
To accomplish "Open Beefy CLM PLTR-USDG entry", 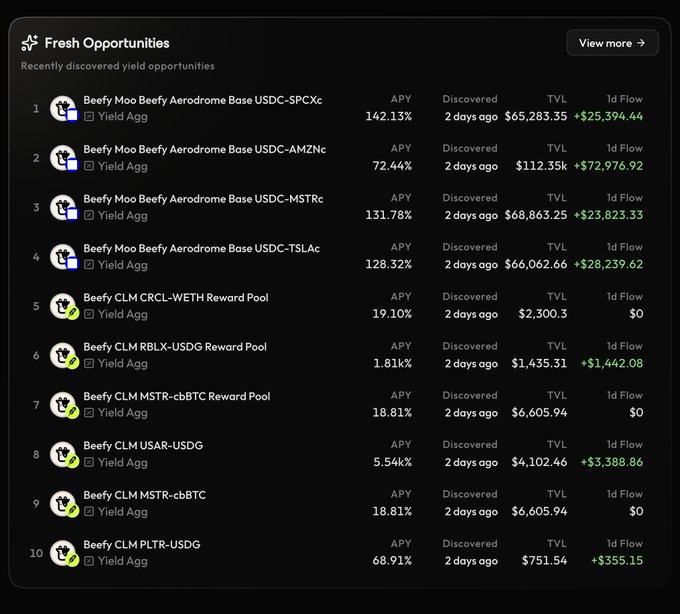I will [x=142, y=545].
